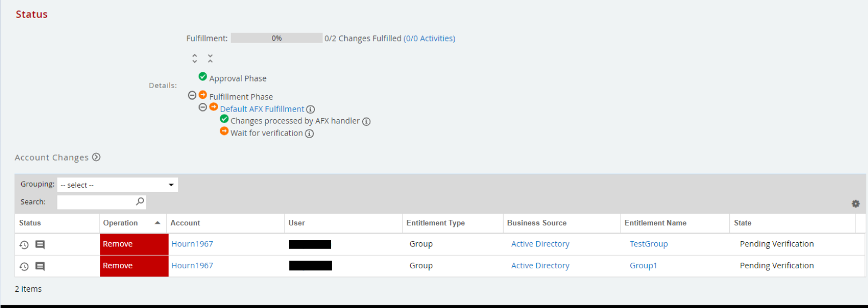Collapse all details tree nodes
This screenshot has width=868, height=308.
[210, 58]
